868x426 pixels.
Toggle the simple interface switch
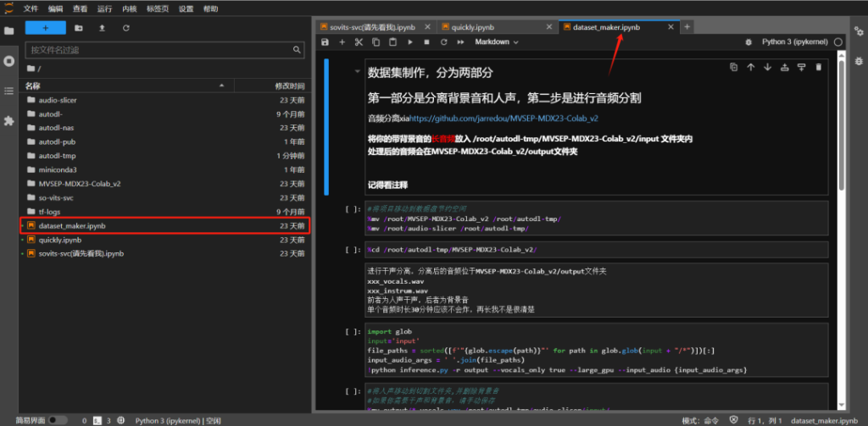click(x=58, y=420)
